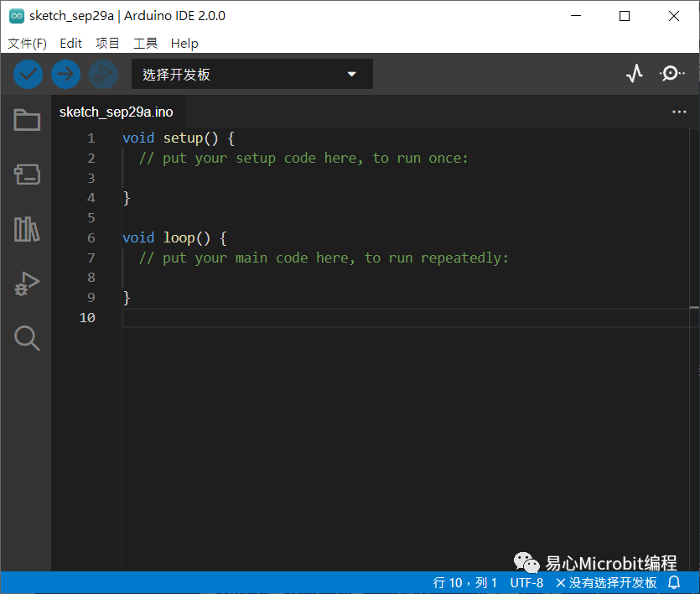Click the 'void setup() {' code line
The width and height of the screenshot is (700, 594).
point(179,138)
